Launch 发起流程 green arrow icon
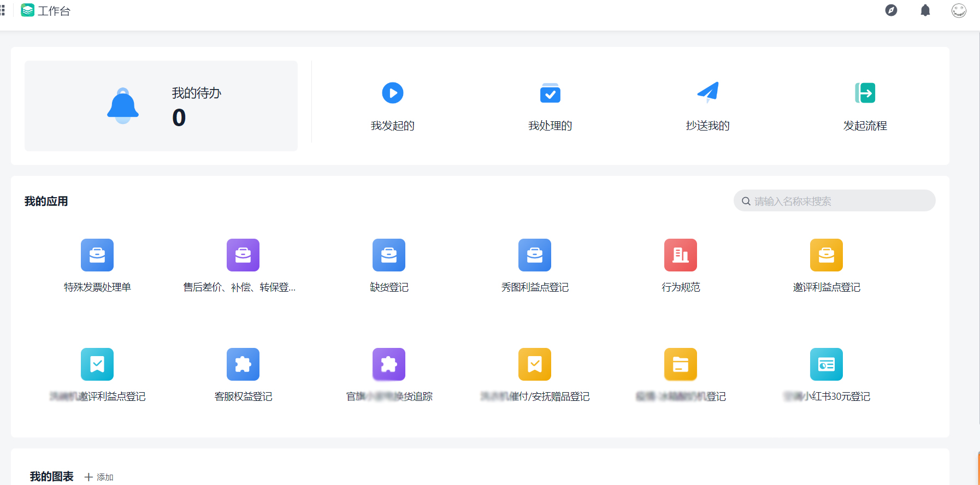The image size is (980, 485). coord(865,93)
